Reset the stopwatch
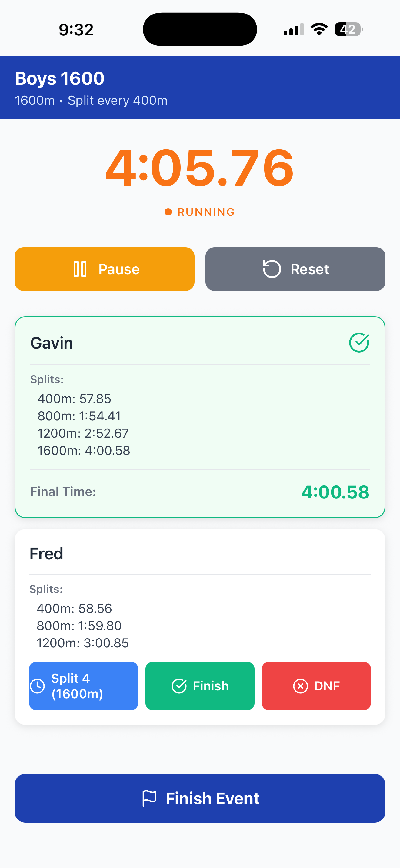The height and width of the screenshot is (868, 400). click(295, 269)
